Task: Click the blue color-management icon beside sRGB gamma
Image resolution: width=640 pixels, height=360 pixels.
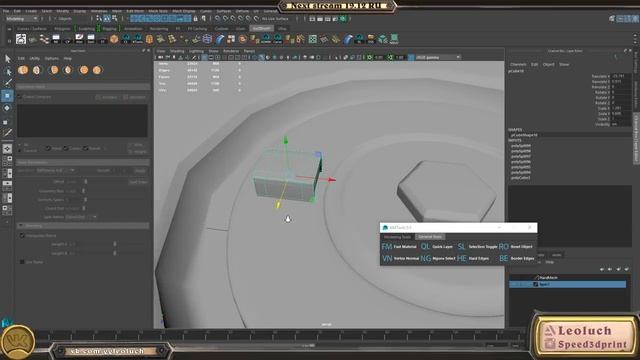Action: pyautogui.click(x=411, y=58)
